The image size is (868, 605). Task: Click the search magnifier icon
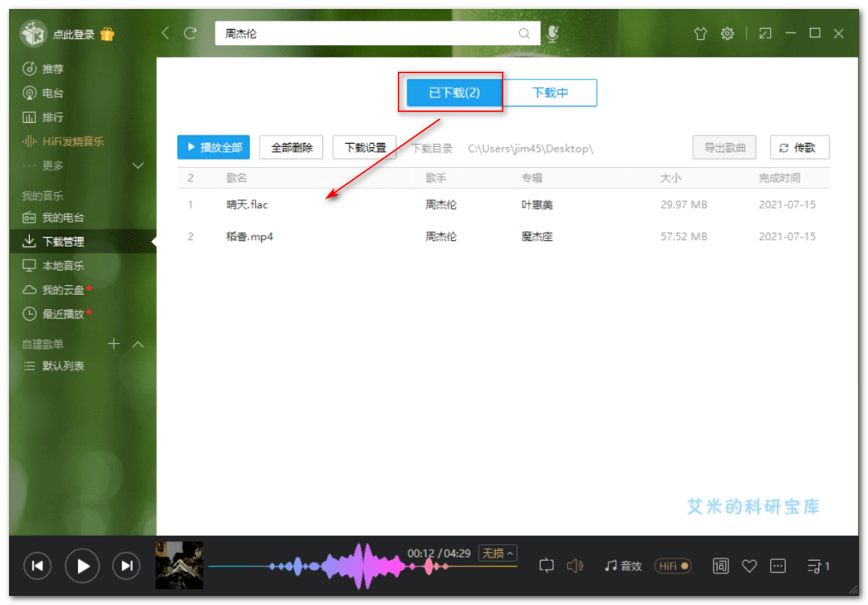coord(524,34)
